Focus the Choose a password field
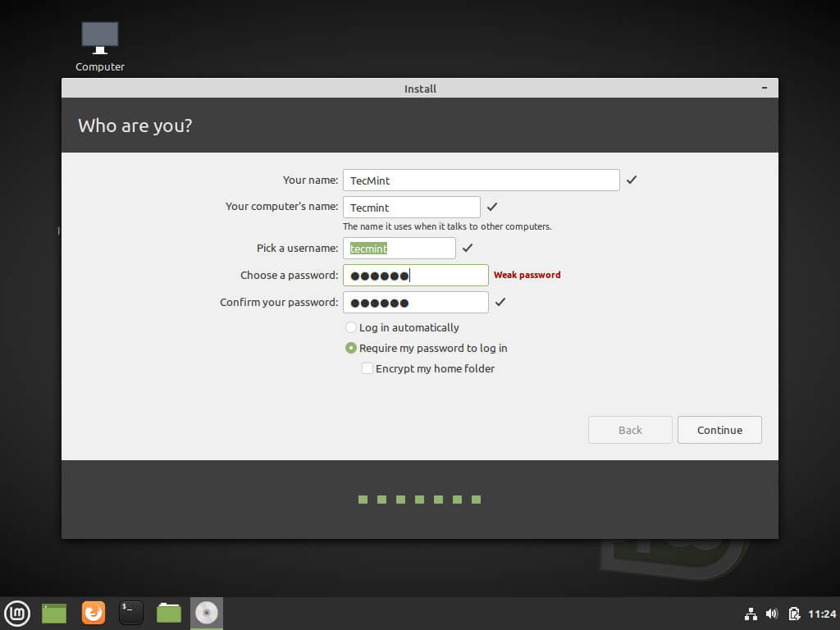This screenshot has width=840, height=630. tap(416, 276)
